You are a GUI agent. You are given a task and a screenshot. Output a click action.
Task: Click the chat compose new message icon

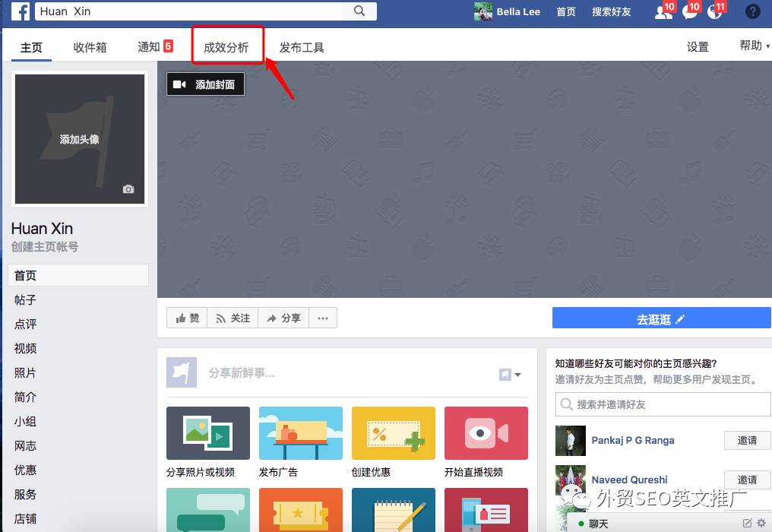coord(748,523)
